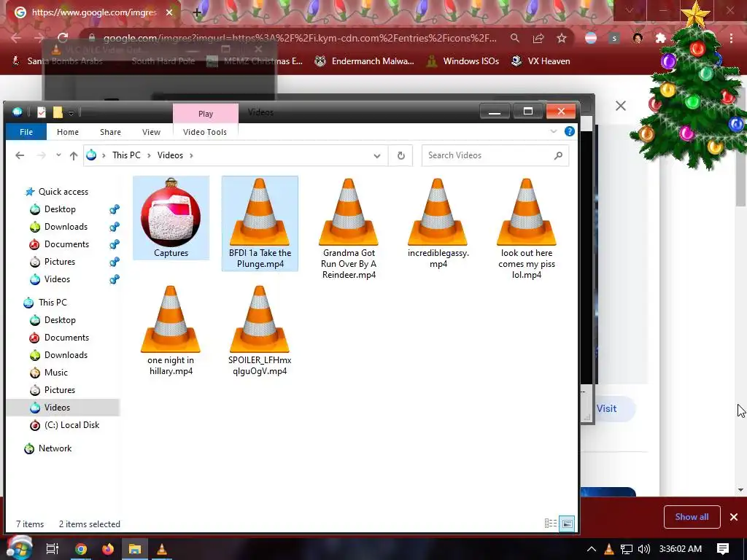Open Chrome extensions puzzle icon

[x=661, y=38]
